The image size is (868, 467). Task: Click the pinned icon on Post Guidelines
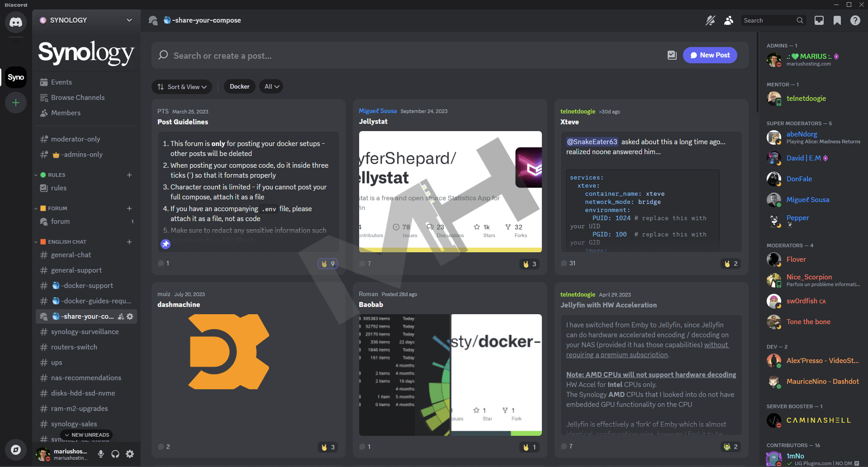point(166,244)
